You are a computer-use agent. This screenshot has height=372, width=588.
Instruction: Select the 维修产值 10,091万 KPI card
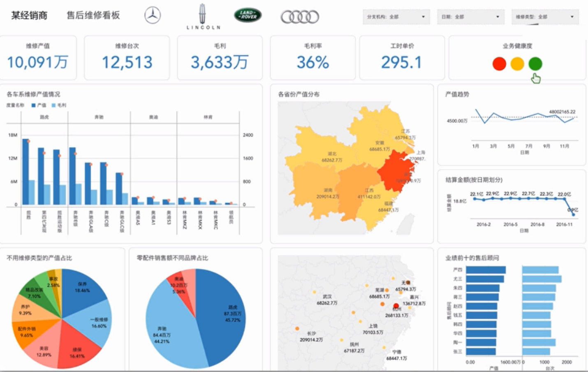click(38, 58)
